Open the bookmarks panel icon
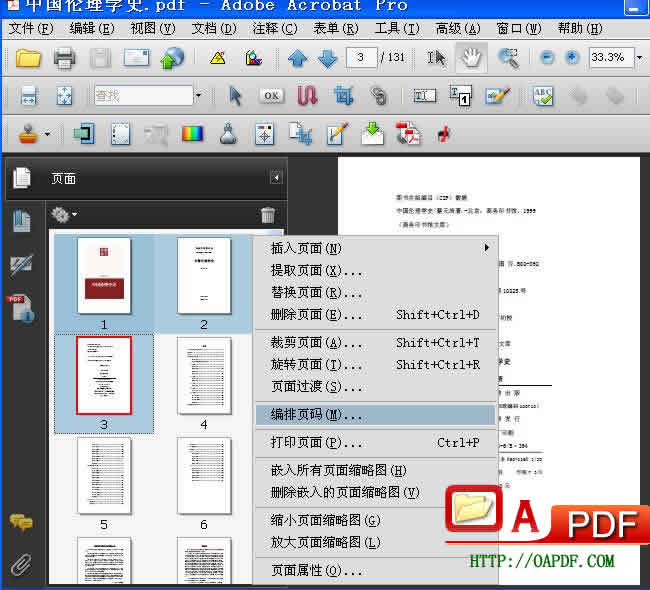This screenshot has width=650, height=590. click(x=22, y=220)
